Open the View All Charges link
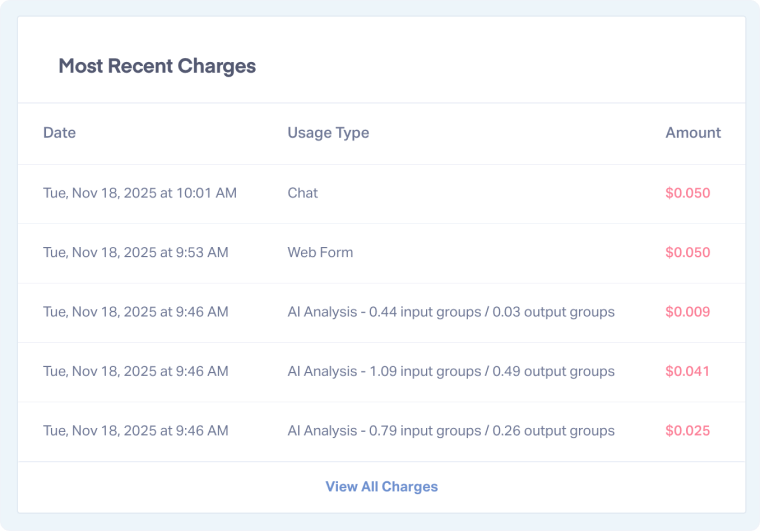Viewport: 760px width, 531px height. (381, 487)
